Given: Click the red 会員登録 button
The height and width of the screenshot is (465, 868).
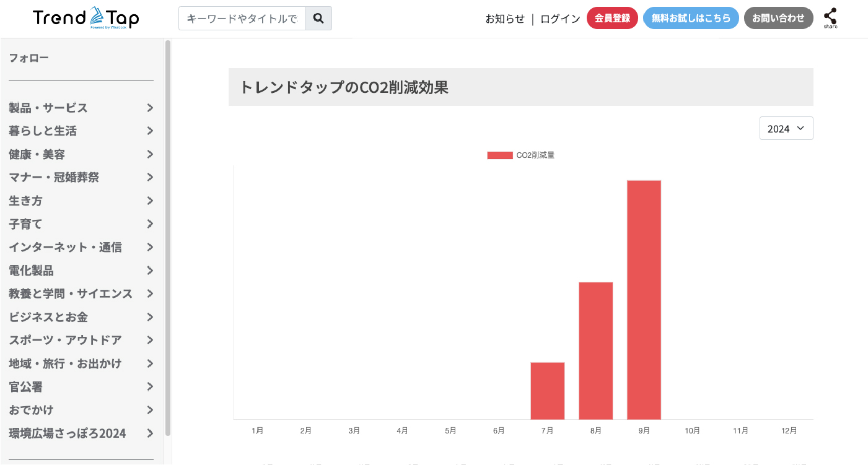Looking at the screenshot, I should 612,19.
